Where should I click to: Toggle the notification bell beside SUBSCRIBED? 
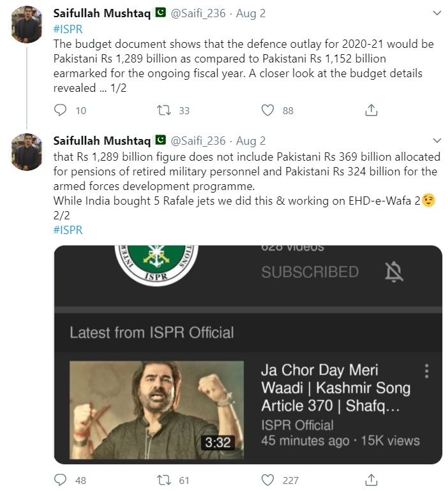tap(394, 272)
